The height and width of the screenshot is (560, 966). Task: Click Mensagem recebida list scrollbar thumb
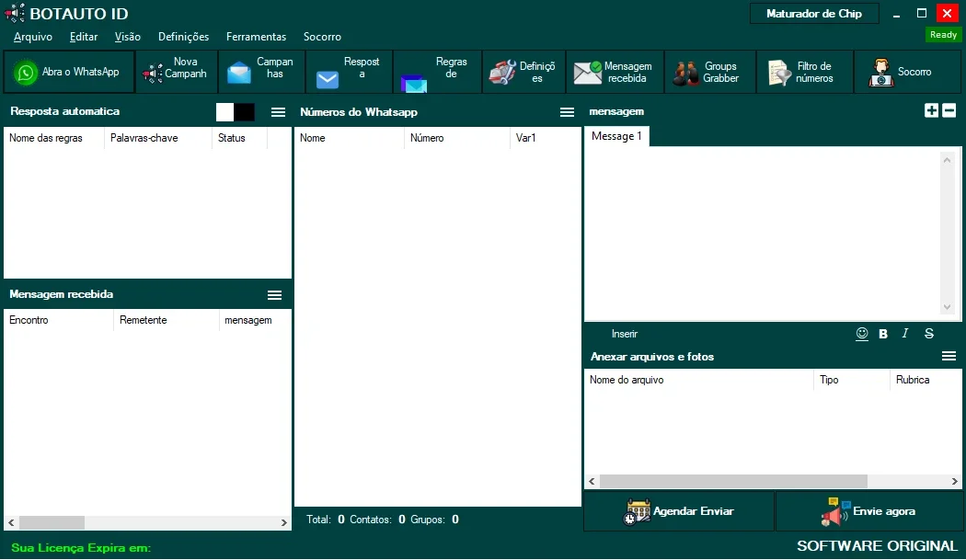[x=52, y=522]
